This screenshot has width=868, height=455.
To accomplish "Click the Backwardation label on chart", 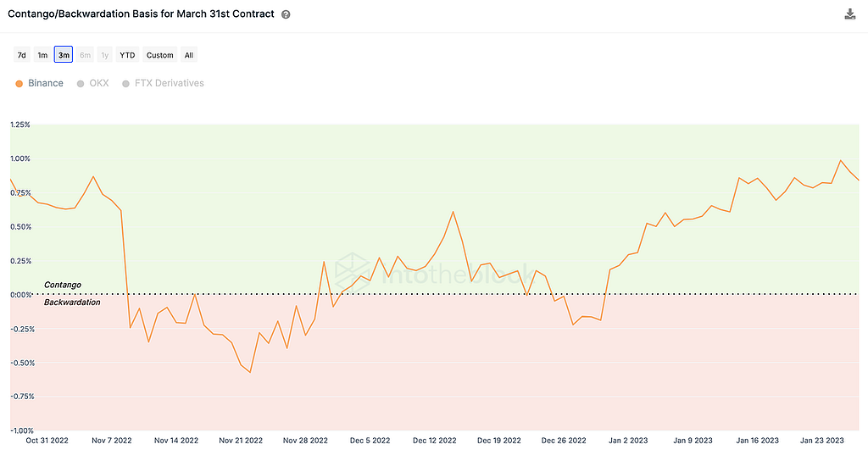I will click(x=72, y=302).
